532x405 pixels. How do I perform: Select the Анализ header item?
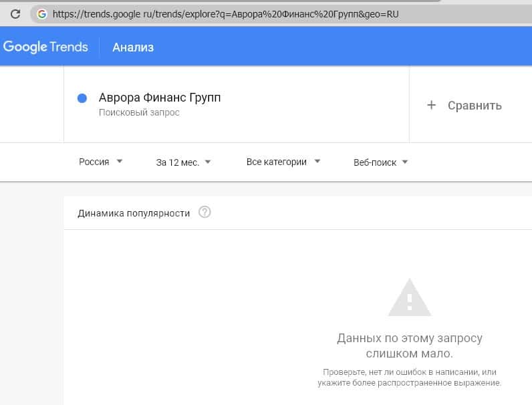point(133,47)
